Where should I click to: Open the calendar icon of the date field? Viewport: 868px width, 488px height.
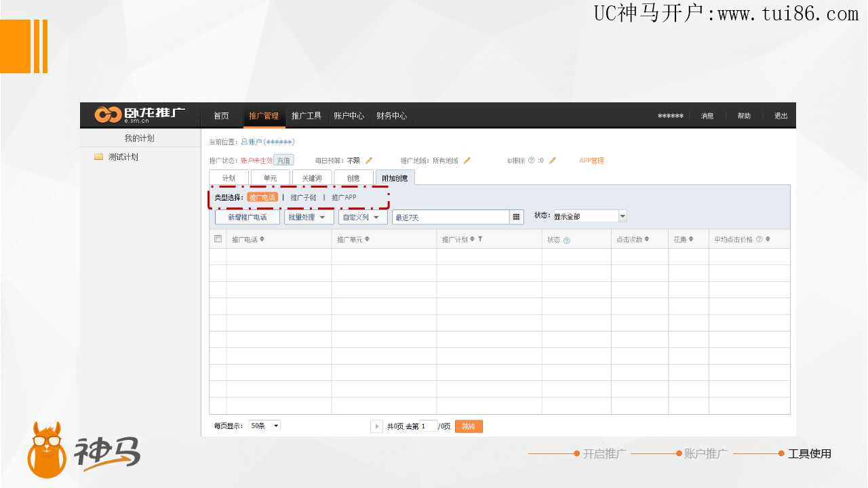(x=517, y=217)
